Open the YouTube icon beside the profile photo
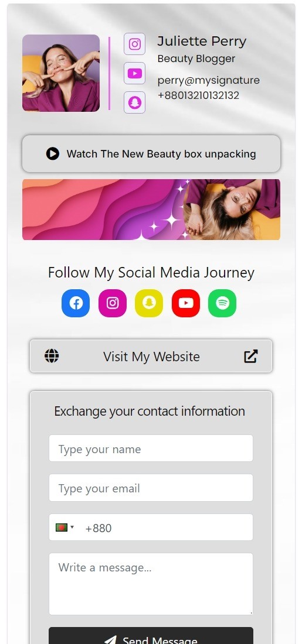Screen dimensions: 302x644 coord(134,73)
